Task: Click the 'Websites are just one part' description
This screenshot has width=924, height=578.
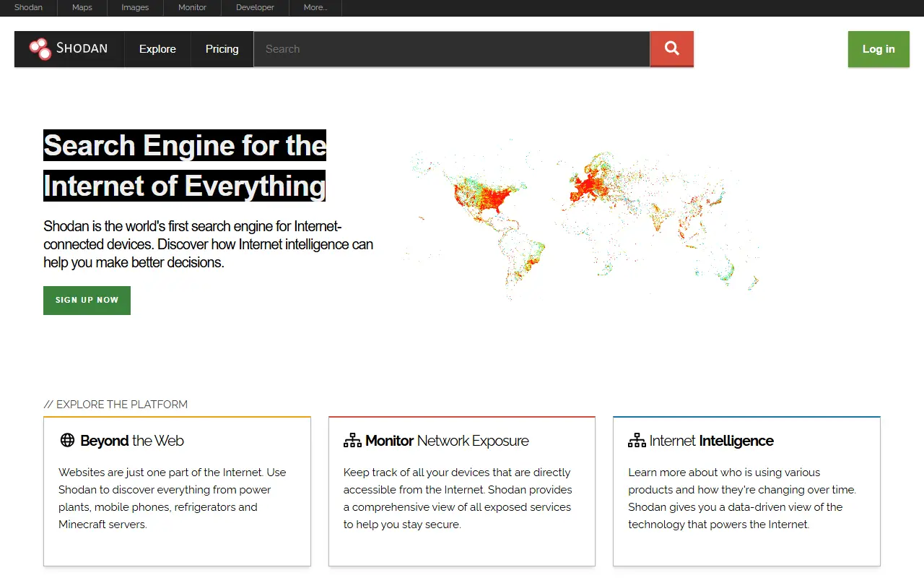Action: click(x=173, y=499)
